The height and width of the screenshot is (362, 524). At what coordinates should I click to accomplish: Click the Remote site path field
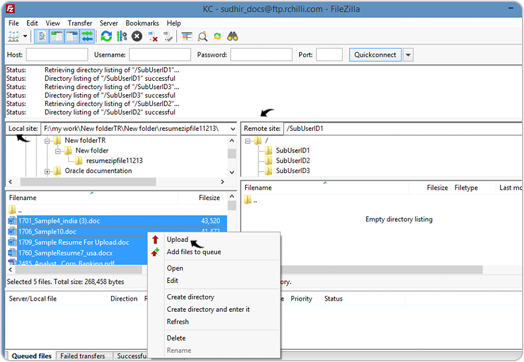coord(402,128)
